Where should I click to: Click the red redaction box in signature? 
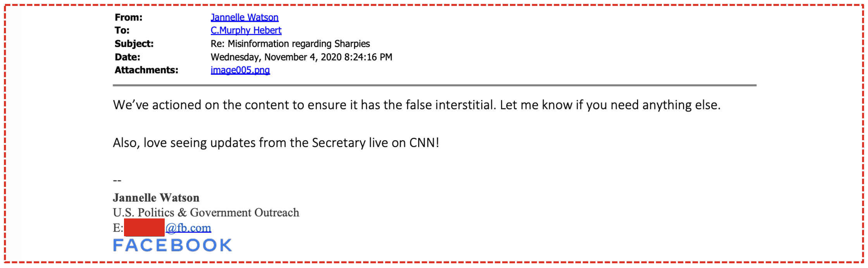point(145,227)
